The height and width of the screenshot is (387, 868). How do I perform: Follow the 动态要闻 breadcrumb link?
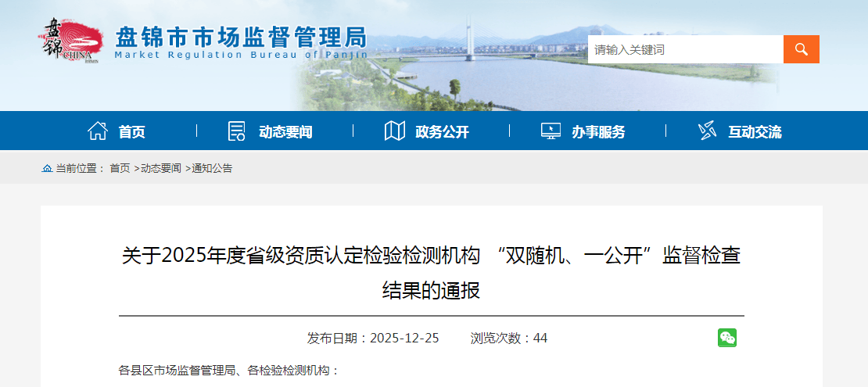160,168
